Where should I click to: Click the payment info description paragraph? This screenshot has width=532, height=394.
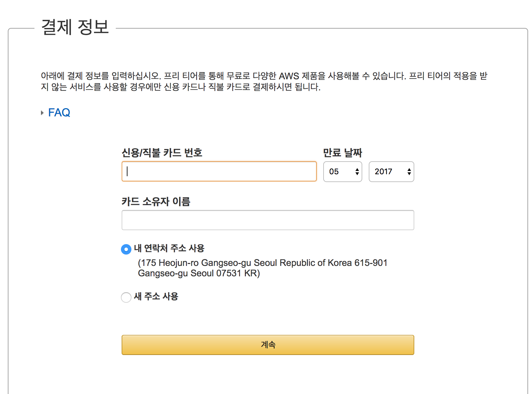[264, 81]
